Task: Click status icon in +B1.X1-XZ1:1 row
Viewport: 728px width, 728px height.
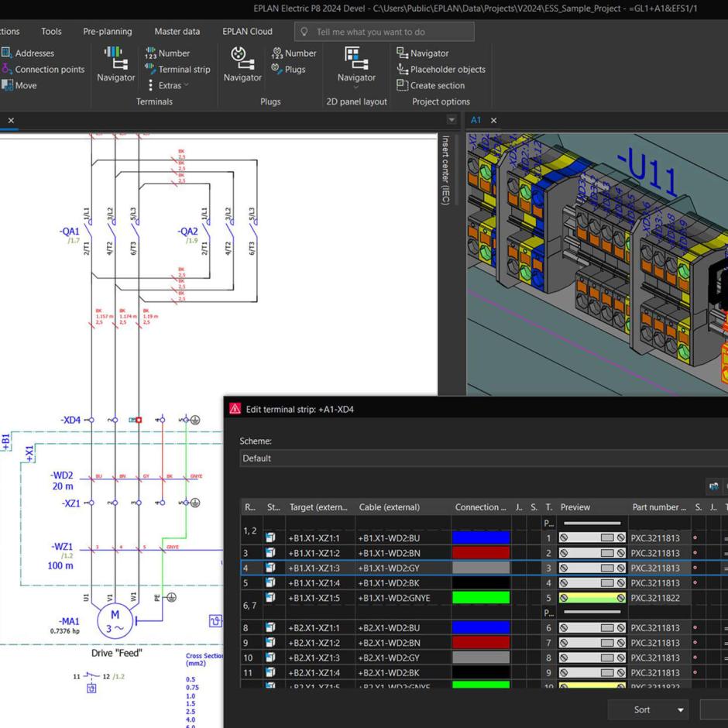Action: point(270,537)
